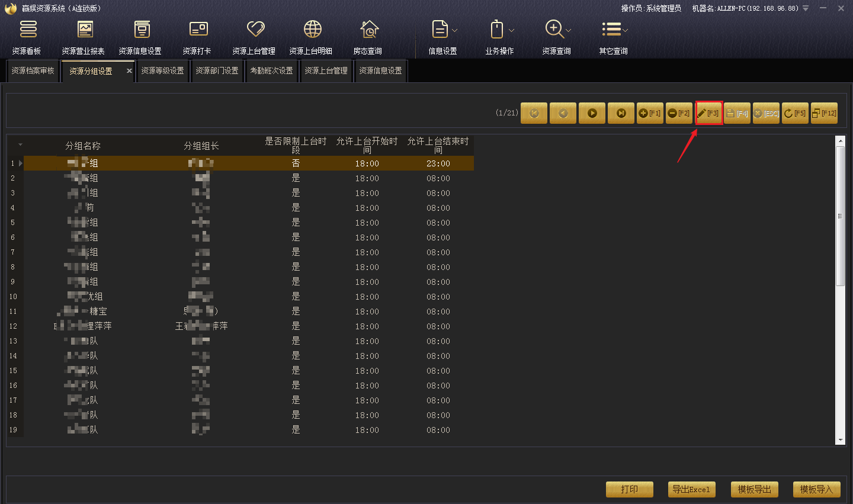Select the 否 cell in row 1
The width and height of the screenshot is (853, 504).
click(x=296, y=163)
